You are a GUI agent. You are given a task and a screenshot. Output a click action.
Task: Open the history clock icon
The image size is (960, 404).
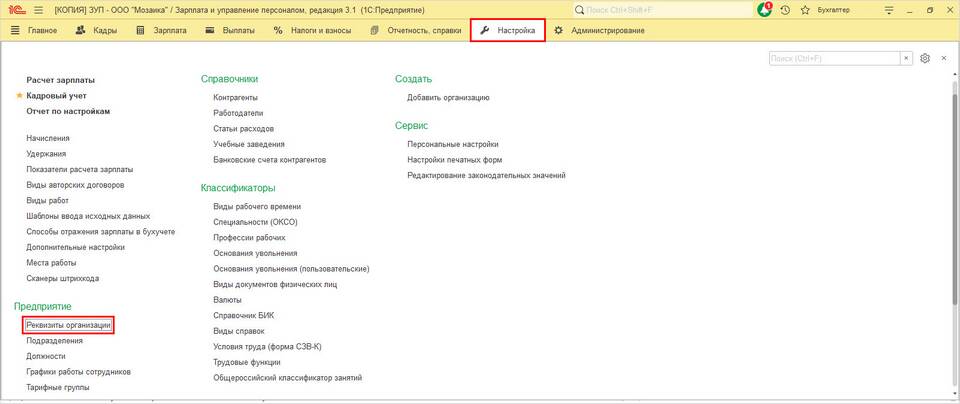point(785,10)
